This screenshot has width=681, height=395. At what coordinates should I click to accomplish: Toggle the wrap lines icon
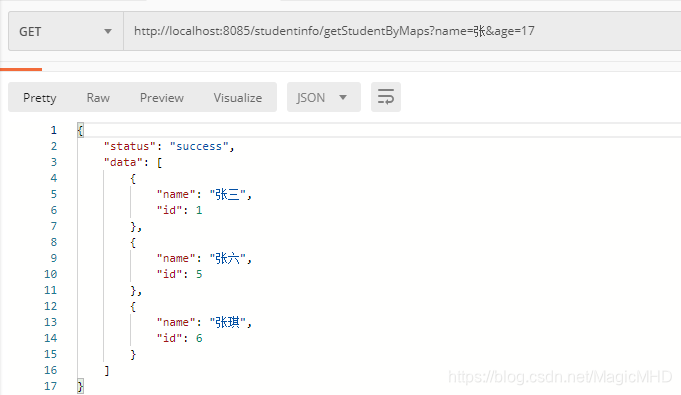tap(386, 97)
